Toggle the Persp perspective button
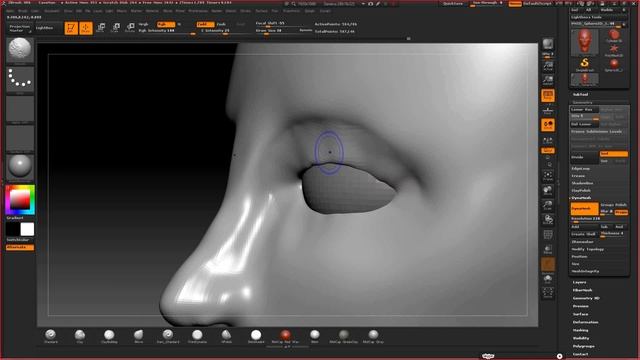The image size is (640, 360). click(548, 96)
